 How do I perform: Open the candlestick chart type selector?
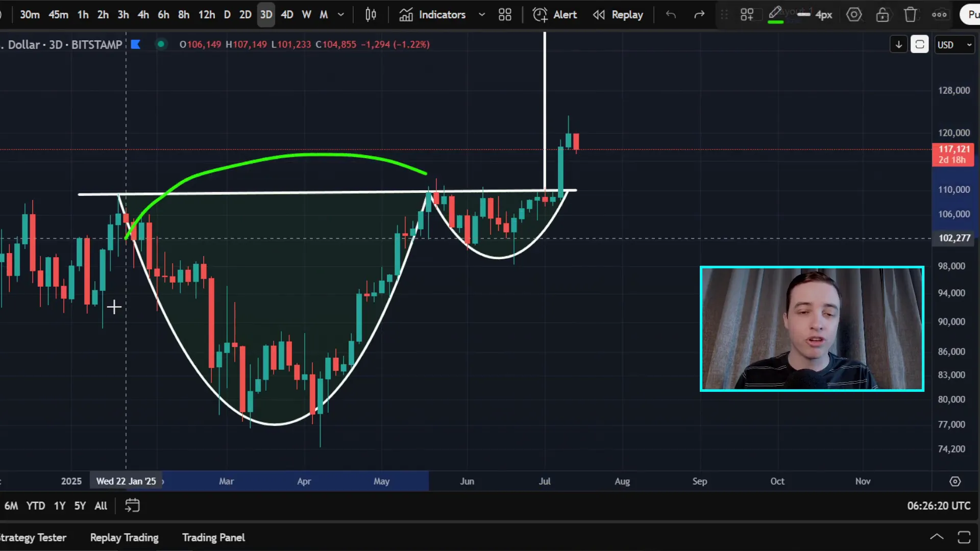(371, 15)
